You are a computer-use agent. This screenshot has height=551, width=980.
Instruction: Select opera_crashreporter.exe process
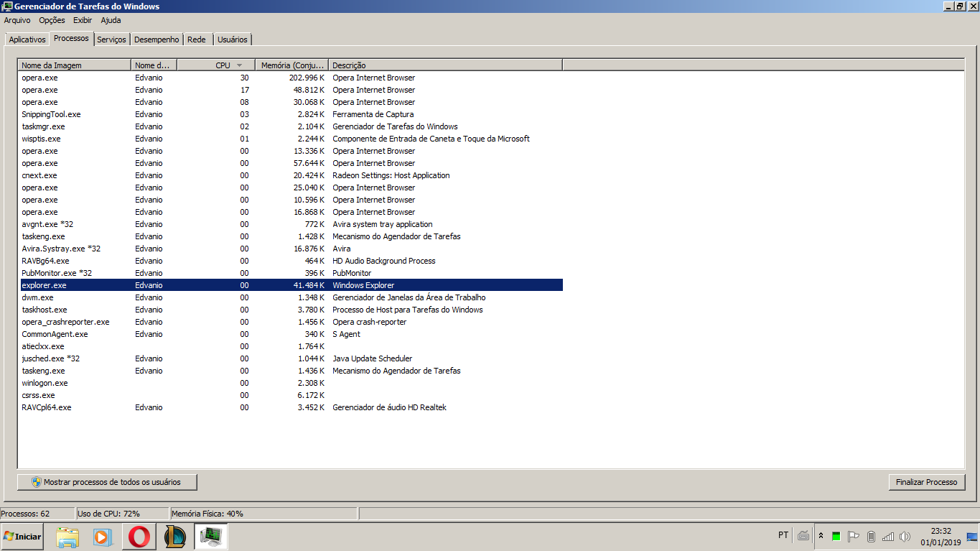coord(290,322)
